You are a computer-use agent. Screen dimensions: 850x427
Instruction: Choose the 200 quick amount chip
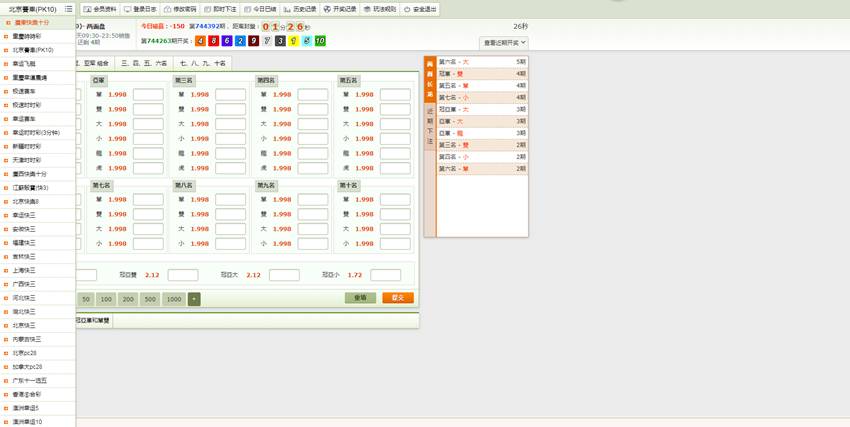[x=128, y=299]
